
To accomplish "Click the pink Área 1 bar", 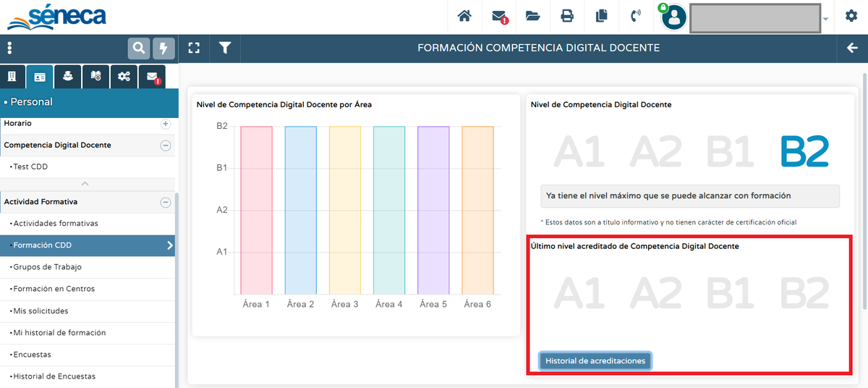I will pyautogui.click(x=257, y=210).
